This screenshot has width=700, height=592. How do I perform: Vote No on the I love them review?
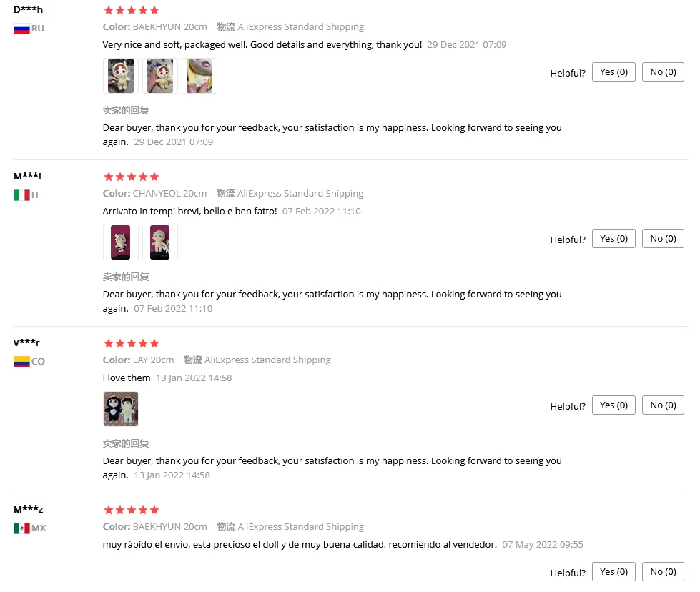click(x=663, y=405)
